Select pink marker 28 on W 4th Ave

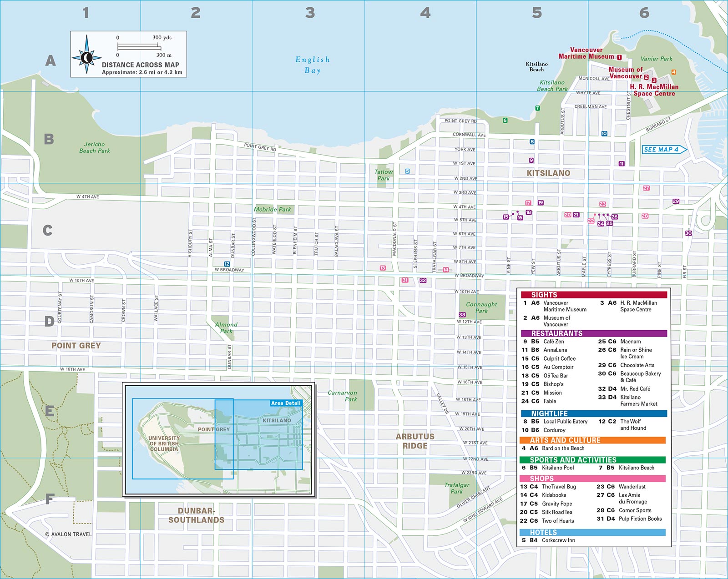(x=645, y=216)
